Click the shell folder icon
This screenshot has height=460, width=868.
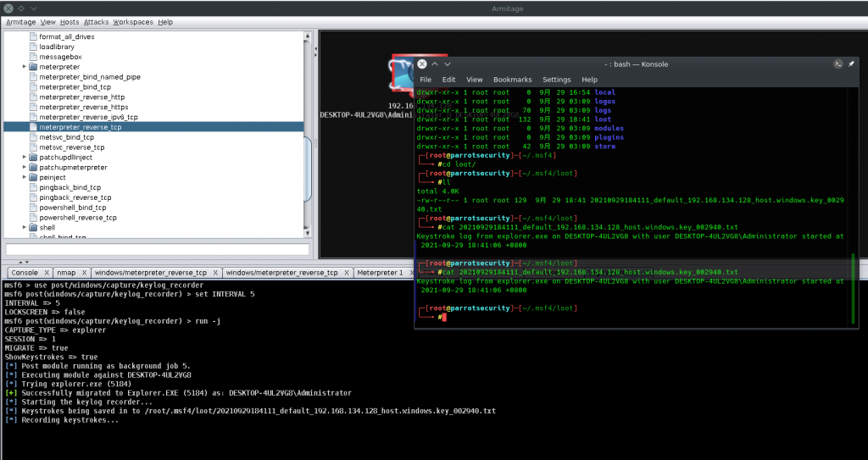click(x=33, y=228)
